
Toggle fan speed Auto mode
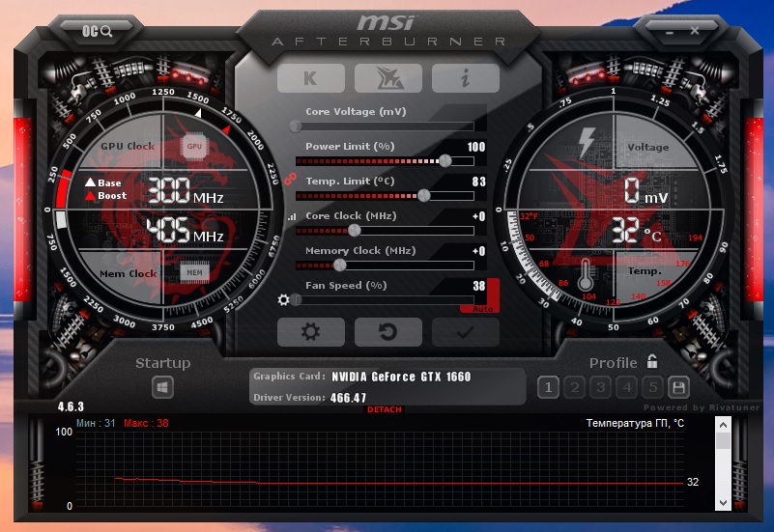pyautogui.click(x=482, y=309)
